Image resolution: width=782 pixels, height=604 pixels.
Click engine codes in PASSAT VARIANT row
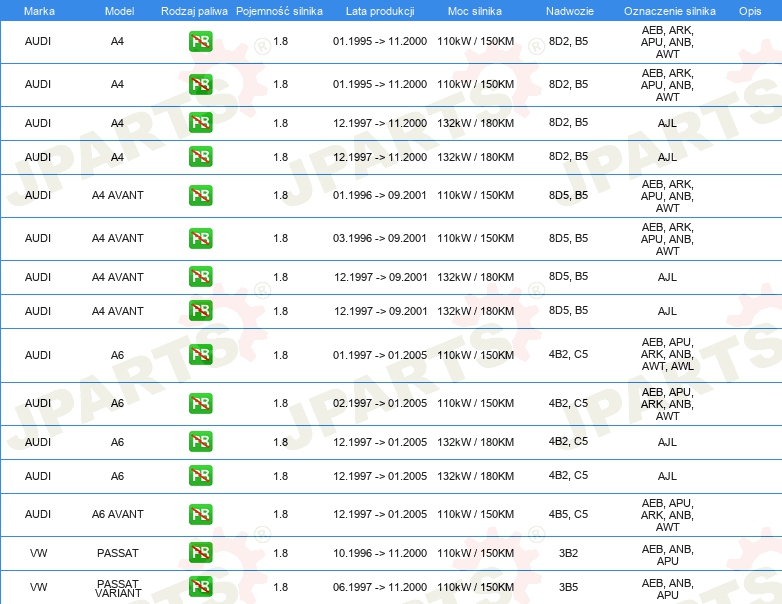[x=667, y=589]
